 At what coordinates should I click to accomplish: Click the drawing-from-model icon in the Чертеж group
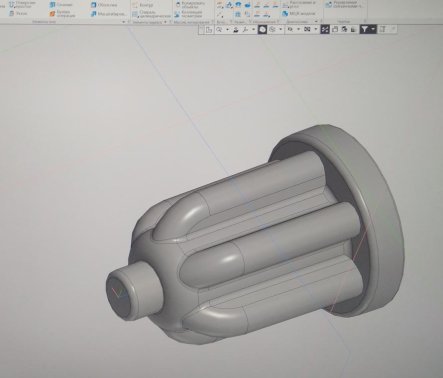click(329, 4)
